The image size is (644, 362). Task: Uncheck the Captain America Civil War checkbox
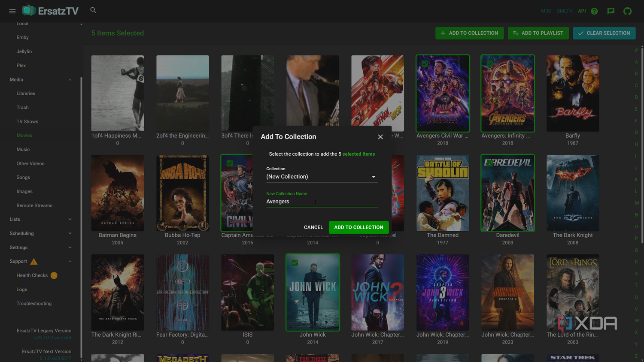coord(230,163)
